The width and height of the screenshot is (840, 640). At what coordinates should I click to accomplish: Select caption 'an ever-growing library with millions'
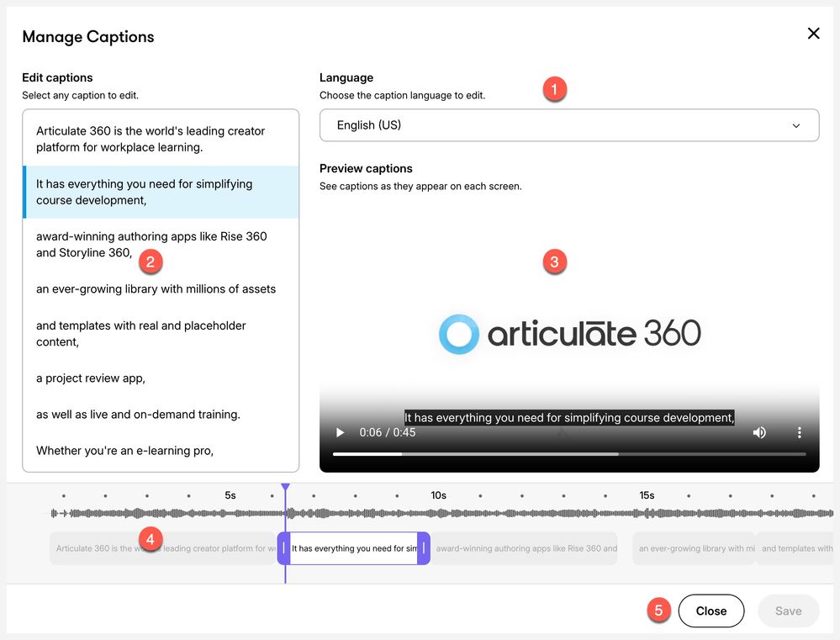click(161, 289)
